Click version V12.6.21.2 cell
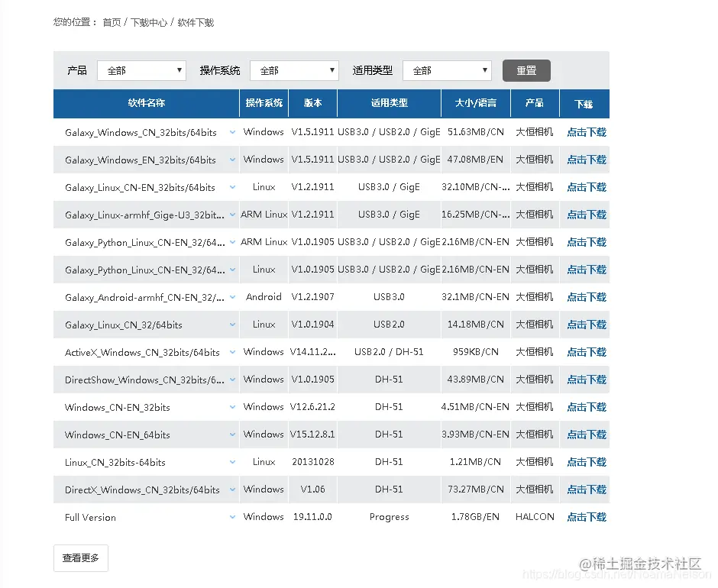Screen dimensions: 718x588 coord(312,407)
